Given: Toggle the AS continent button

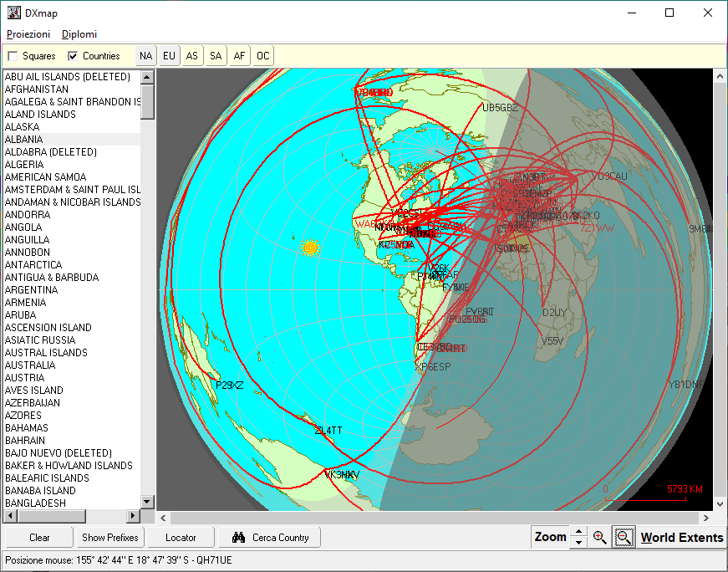Looking at the screenshot, I should 191,56.
